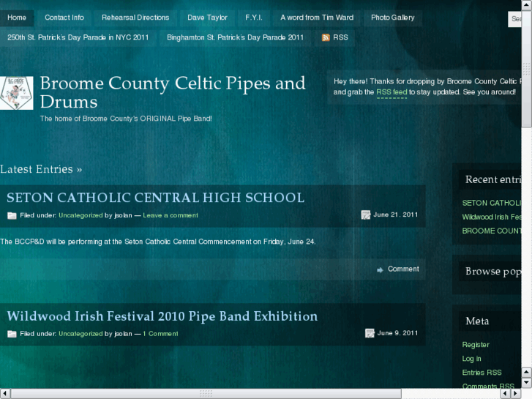532x399 pixels.
Task: Open A word from Tim Ward
Action: pos(317,18)
